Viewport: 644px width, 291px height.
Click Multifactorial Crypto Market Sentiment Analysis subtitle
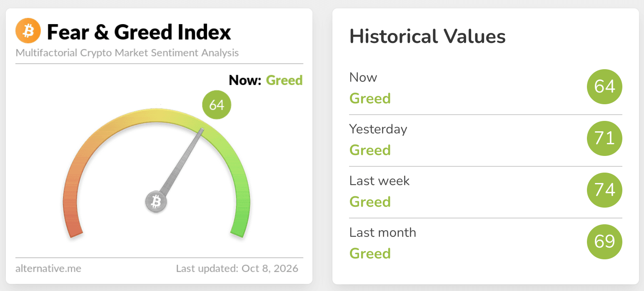[x=127, y=53]
